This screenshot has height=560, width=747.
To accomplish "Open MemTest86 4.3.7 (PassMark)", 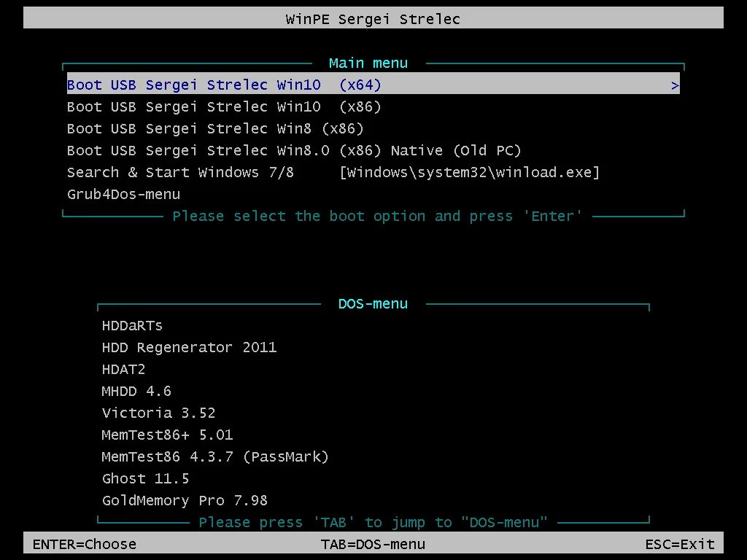I will click(215, 456).
